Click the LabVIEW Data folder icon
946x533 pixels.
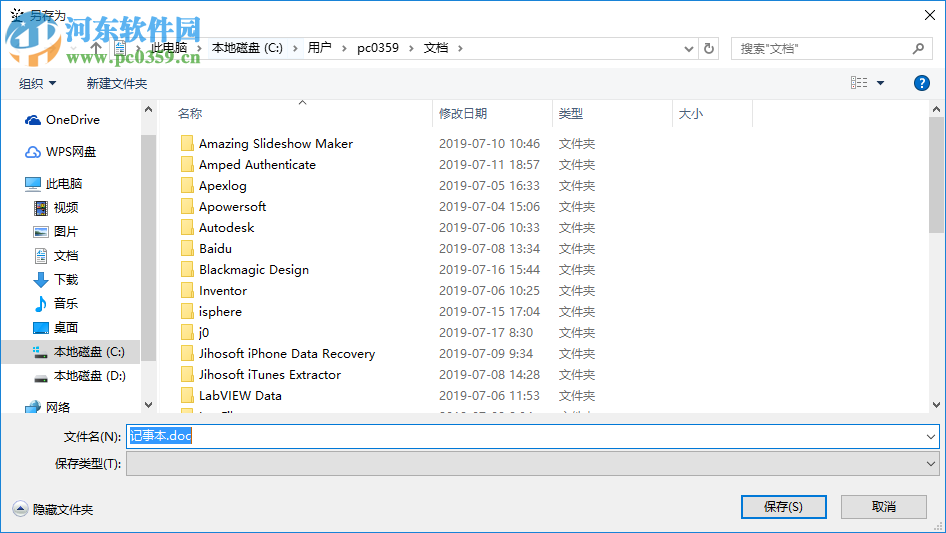coord(188,396)
